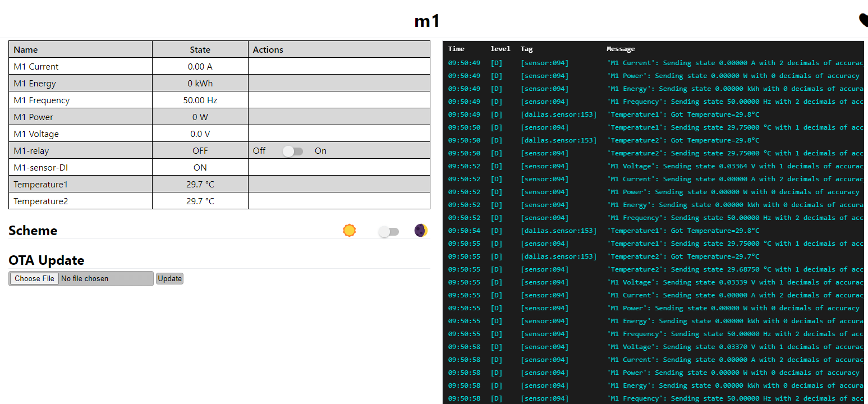Viewport: 868px width, 404px height.
Task: Click the moon dark-scheme icon
Action: pos(421,231)
